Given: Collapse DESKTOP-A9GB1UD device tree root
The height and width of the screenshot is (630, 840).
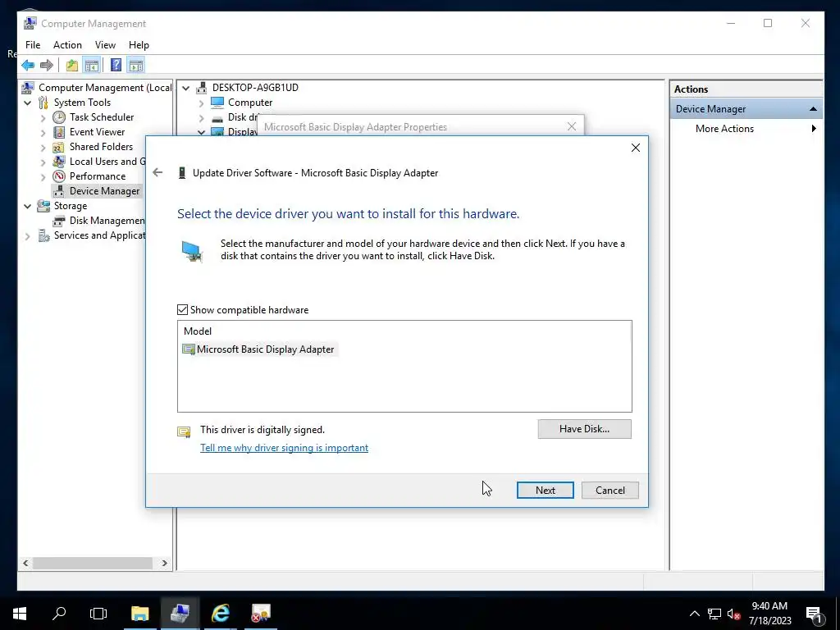Looking at the screenshot, I should (186, 88).
